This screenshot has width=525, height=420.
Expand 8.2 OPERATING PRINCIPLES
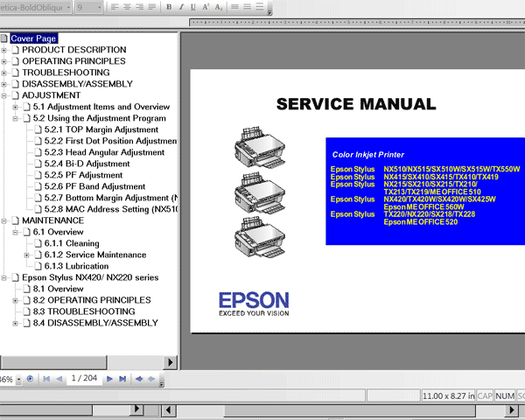15,301
